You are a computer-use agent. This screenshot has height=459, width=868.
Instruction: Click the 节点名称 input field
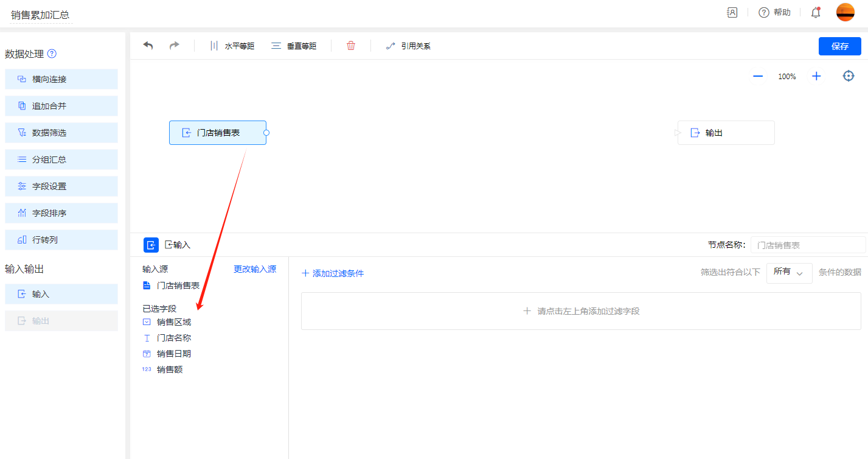(x=808, y=245)
